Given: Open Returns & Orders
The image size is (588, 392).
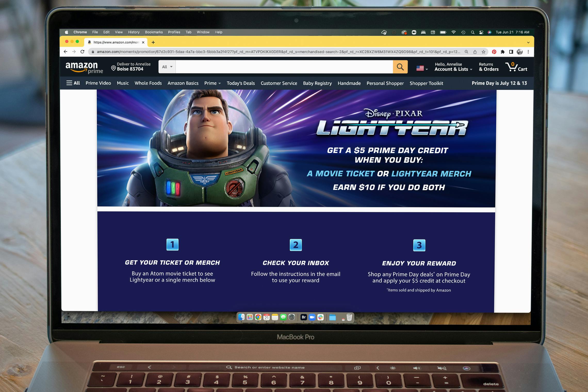Looking at the screenshot, I should (x=488, y=67).
